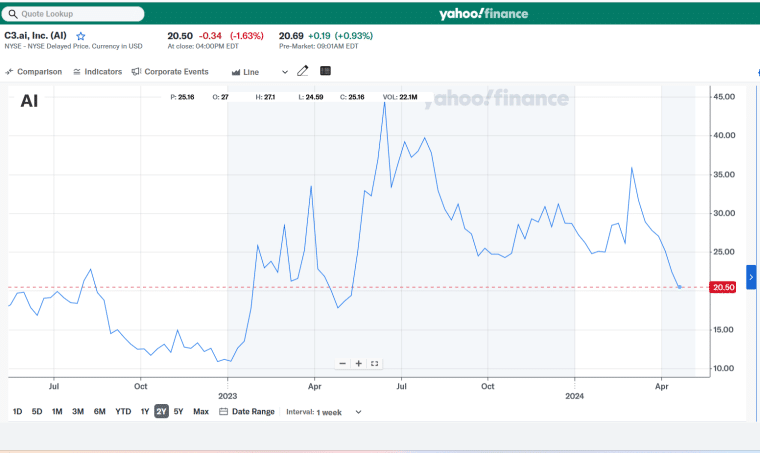
Task: Open the Comparison tool
Action: coord(33,72)
